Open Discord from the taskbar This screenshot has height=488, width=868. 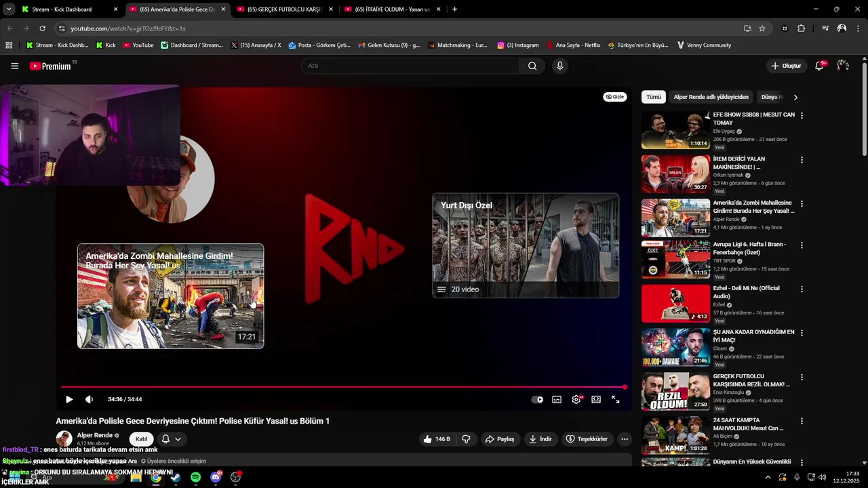tap(216, 477)
